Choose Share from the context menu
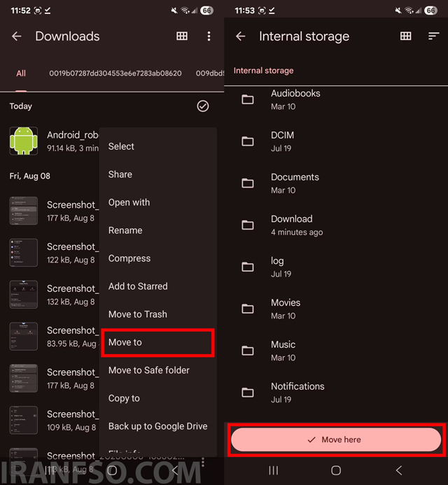448x485 pixels. (x=157, y=174)
